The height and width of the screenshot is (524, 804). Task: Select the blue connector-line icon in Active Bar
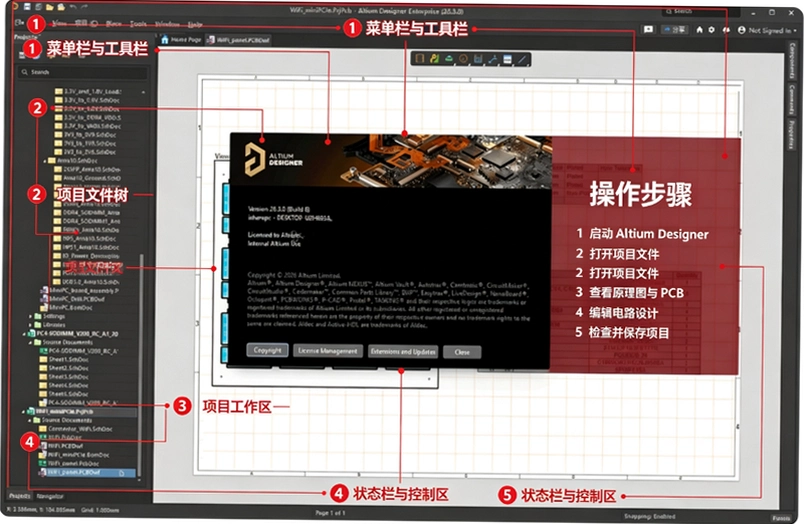coord(493,58)
